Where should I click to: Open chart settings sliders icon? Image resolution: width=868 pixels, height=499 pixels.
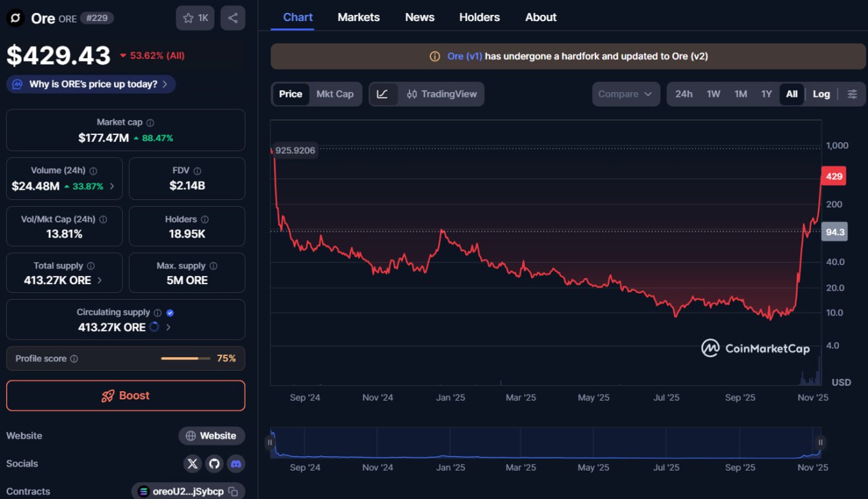[x=852, y=94]
